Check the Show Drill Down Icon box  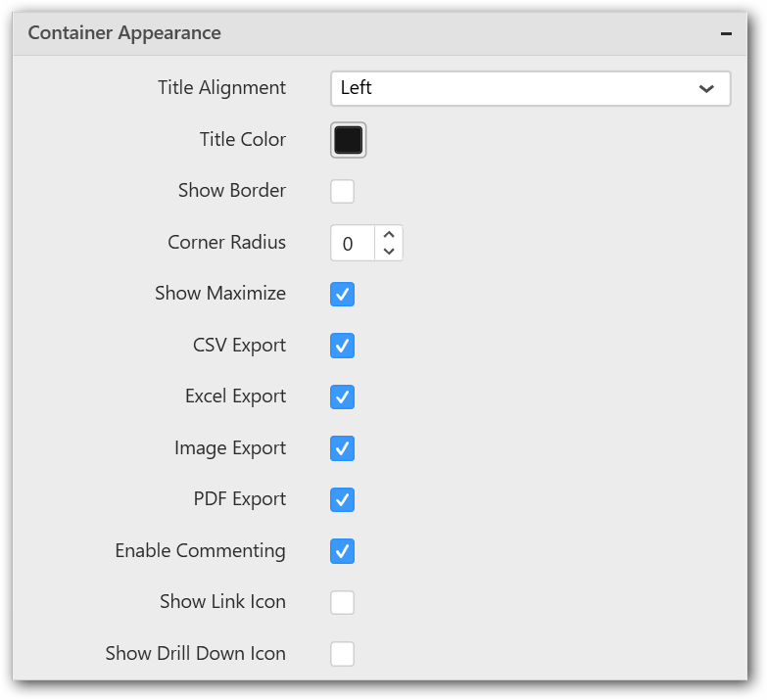[342, 653]
